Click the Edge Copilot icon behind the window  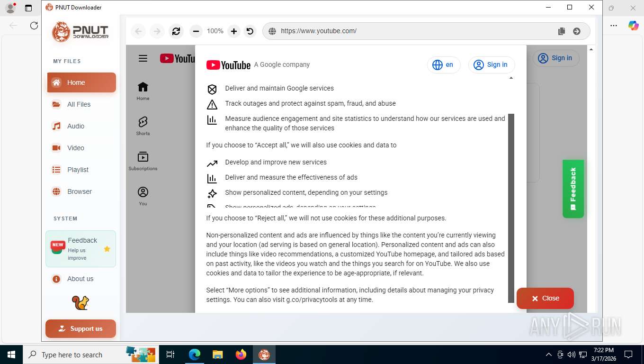click(x=633, y=26)
